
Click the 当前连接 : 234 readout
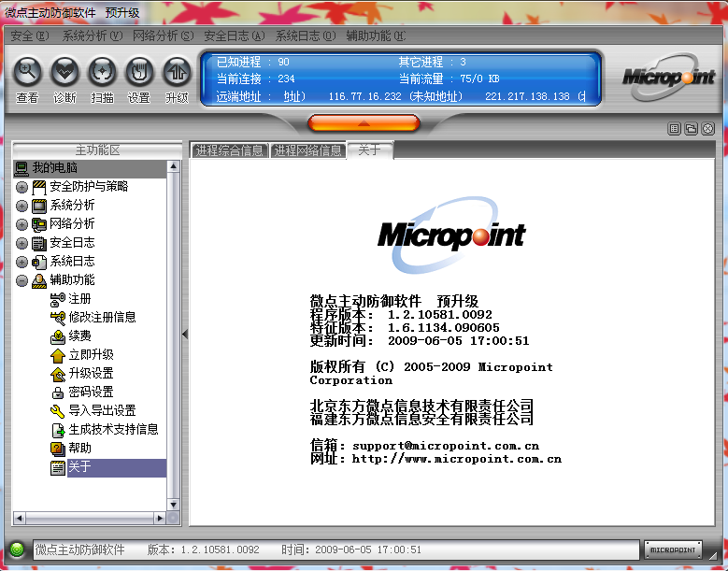(x=256, y=79)
